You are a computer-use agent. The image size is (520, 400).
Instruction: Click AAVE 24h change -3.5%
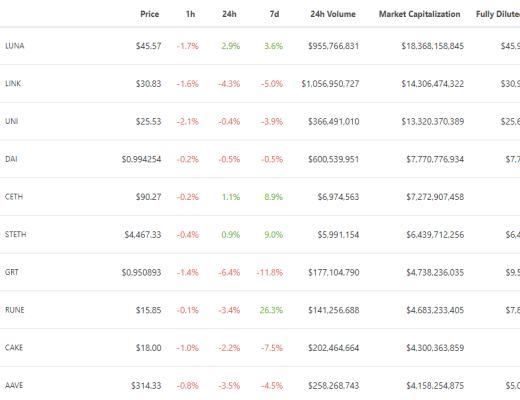(229, 386)
